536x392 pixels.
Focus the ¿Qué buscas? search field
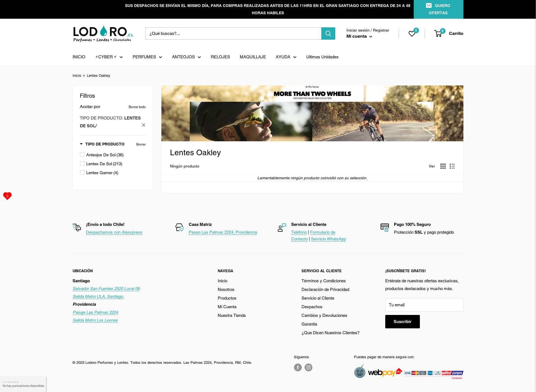click(233, 34)
